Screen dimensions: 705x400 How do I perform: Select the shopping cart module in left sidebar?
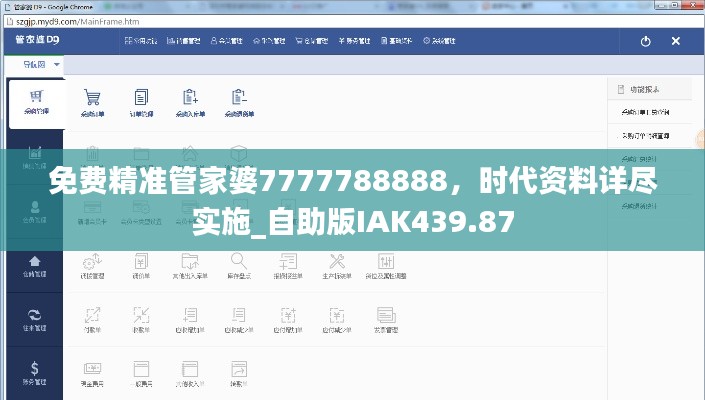coord(36,101)
